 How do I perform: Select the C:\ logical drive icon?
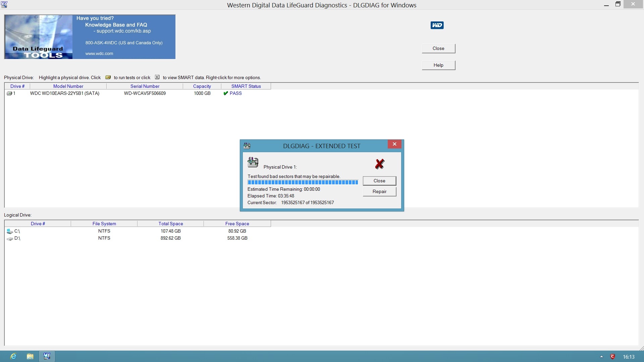[10, 231]
